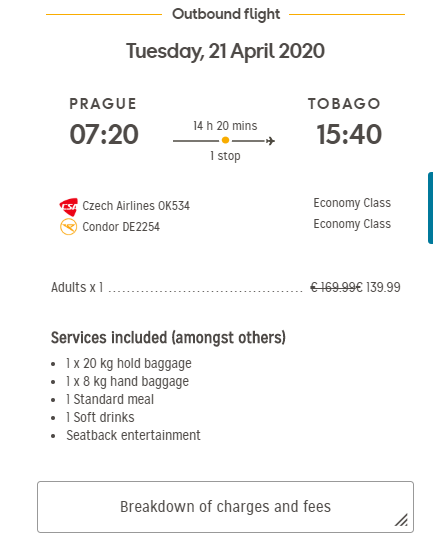Click the struck-through € 169.99 price
The image size is (433, 547).
(x=334, y=287)
